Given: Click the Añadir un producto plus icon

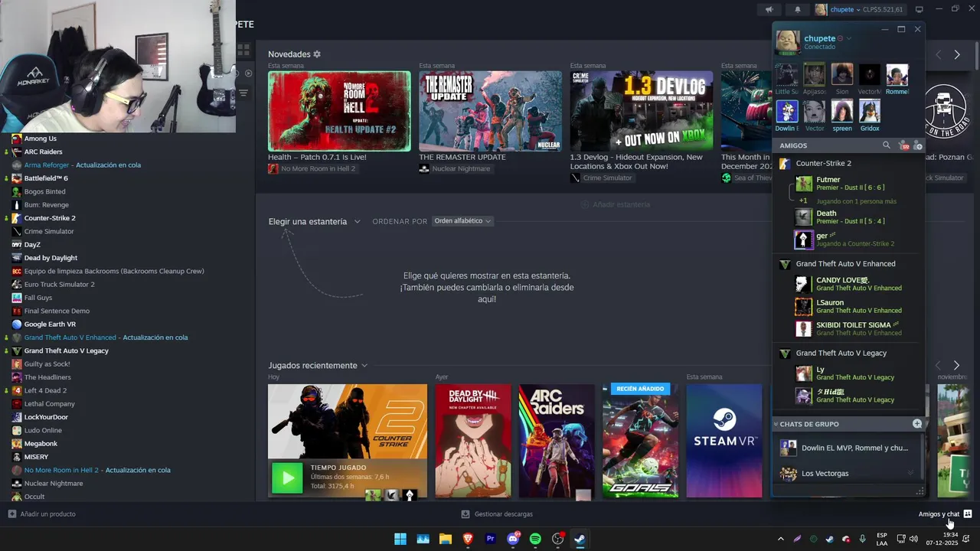Looking at the screenshot, I should 11,514.
